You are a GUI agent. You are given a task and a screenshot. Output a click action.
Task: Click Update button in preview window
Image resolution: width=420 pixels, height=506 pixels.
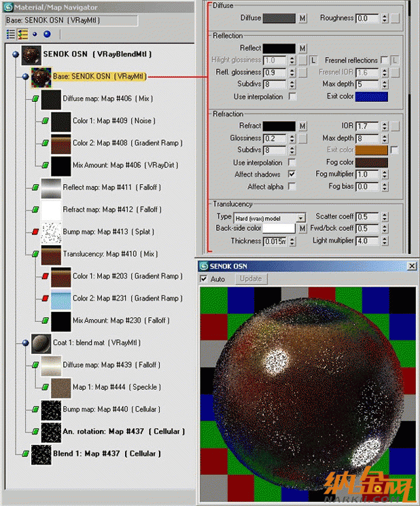(251, 279)
